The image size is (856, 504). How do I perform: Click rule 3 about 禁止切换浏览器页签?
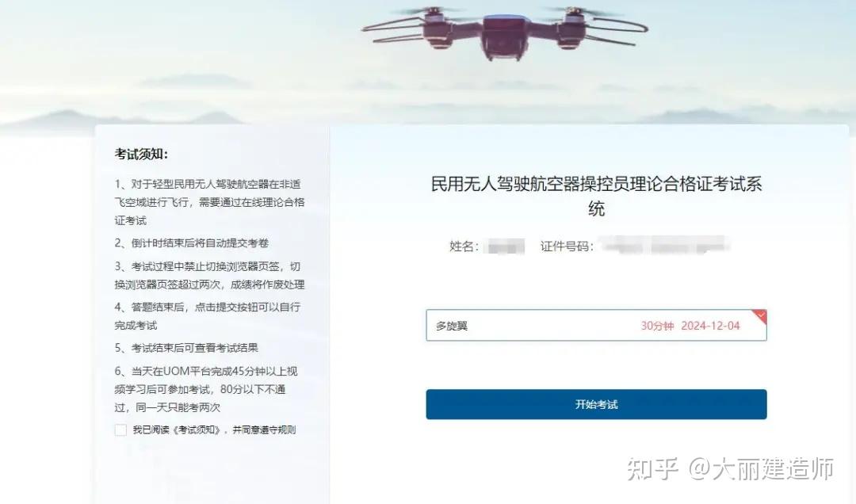209,275
